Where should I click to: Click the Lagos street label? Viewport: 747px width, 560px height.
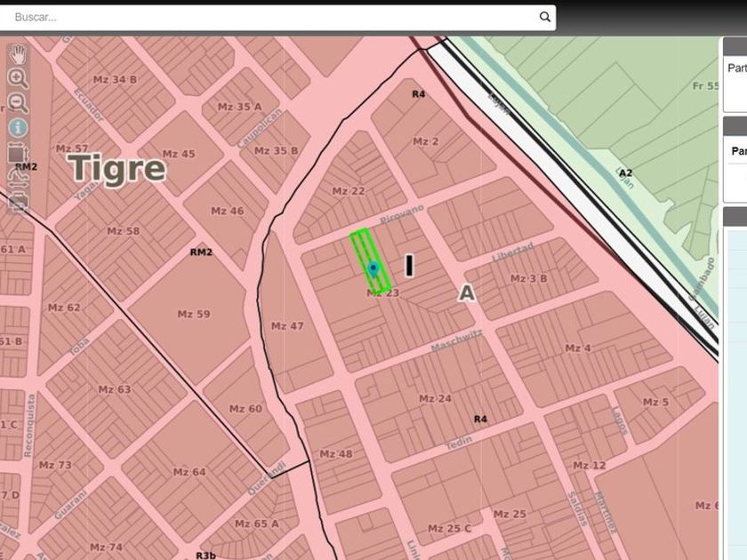tap(620, 420)
